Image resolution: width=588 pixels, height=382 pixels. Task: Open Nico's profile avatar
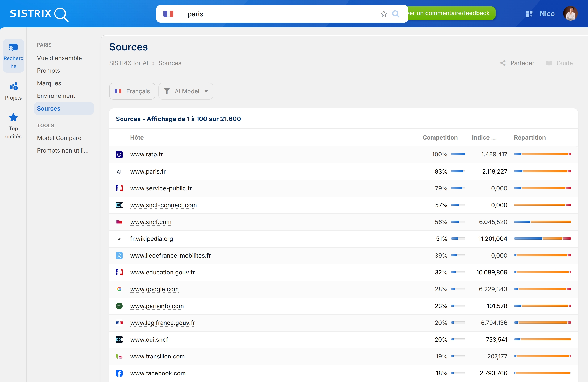[570, 13]
